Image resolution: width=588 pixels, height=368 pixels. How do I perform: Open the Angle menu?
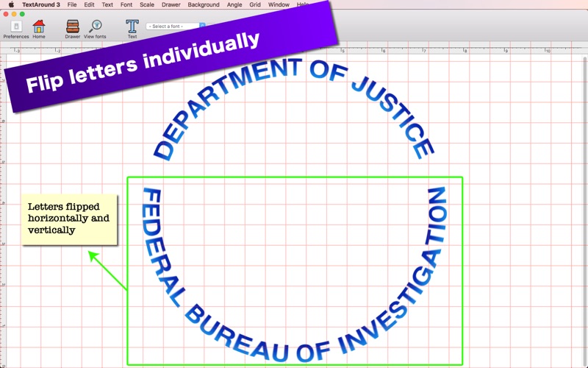tap(234, 4)
